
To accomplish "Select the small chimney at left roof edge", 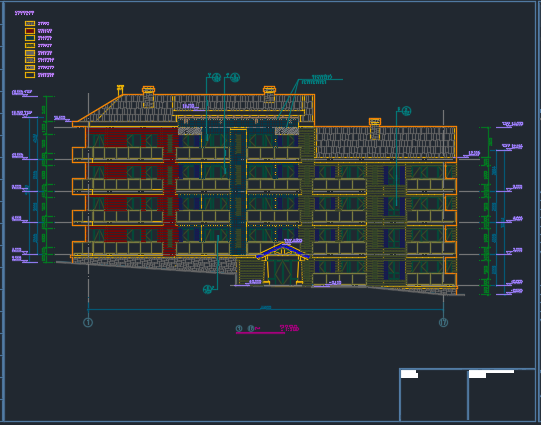I will click(x=120, y=90).
